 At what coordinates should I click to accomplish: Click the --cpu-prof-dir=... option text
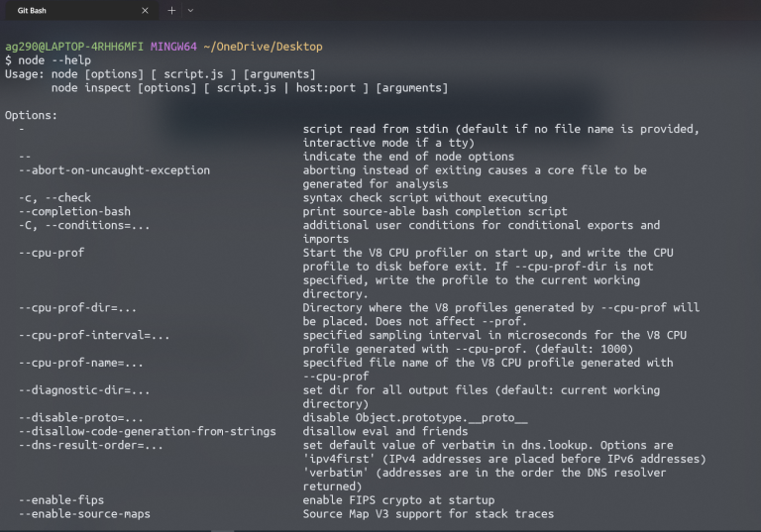tap(77, 308)
